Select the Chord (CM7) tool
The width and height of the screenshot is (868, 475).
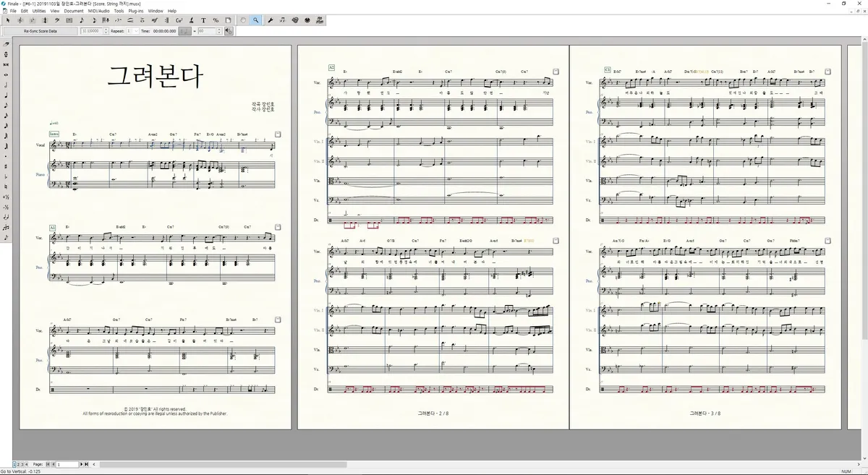179,20
